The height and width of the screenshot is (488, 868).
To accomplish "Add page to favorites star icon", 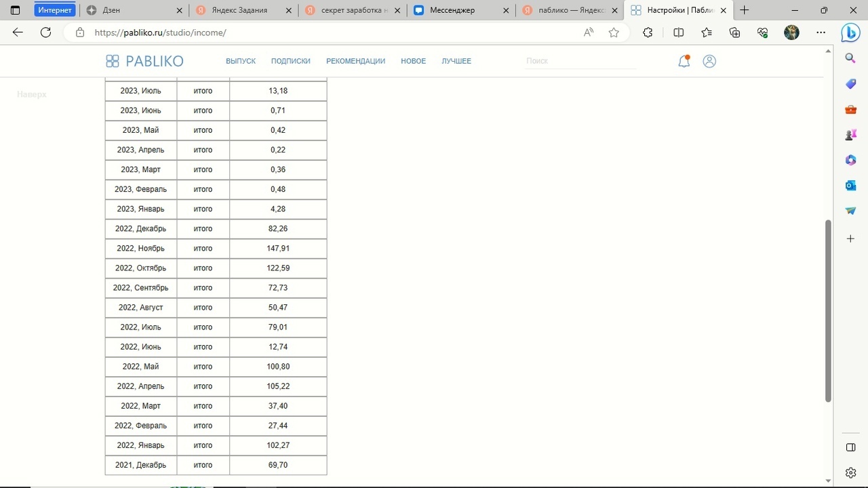I will (614, 33).
